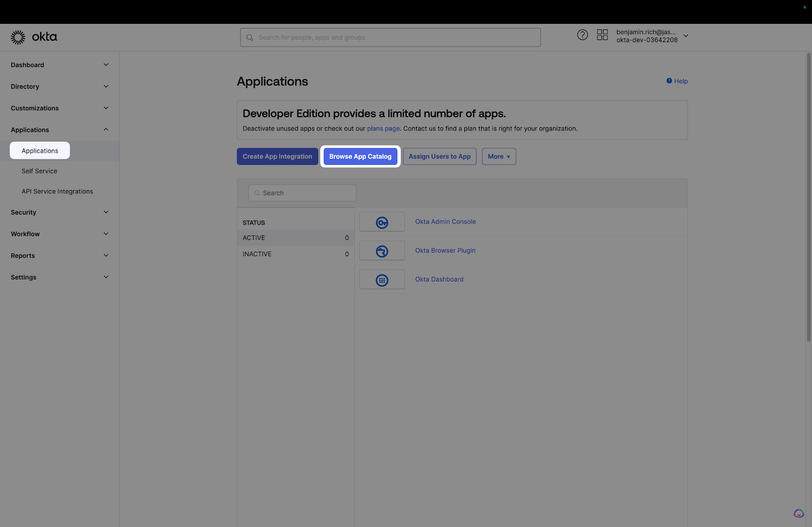Filter by INACTIVE status

[x=257, y=254]
